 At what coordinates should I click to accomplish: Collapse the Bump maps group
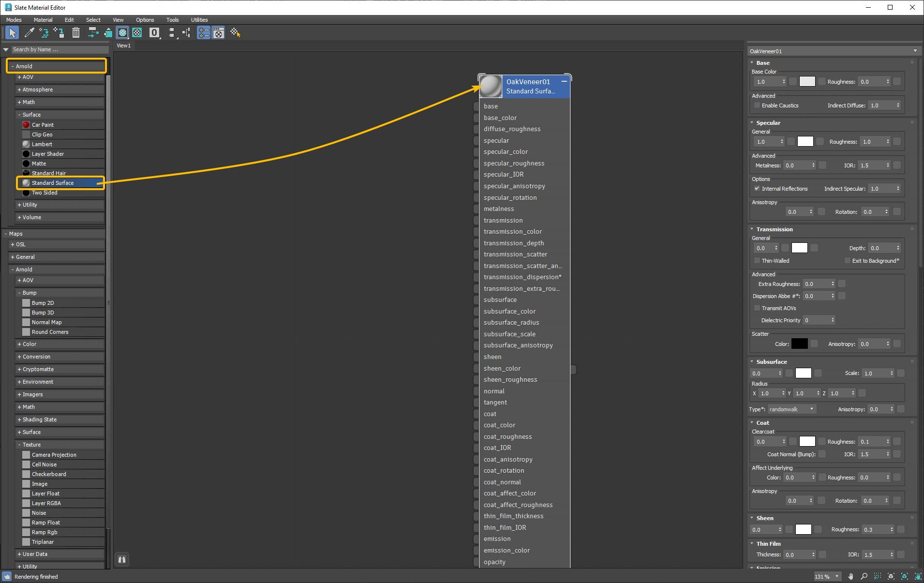point(19,293)
